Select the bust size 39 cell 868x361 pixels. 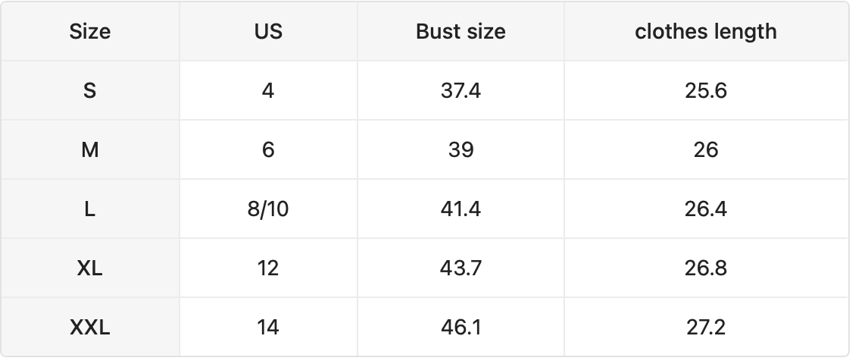click(461, 149)
